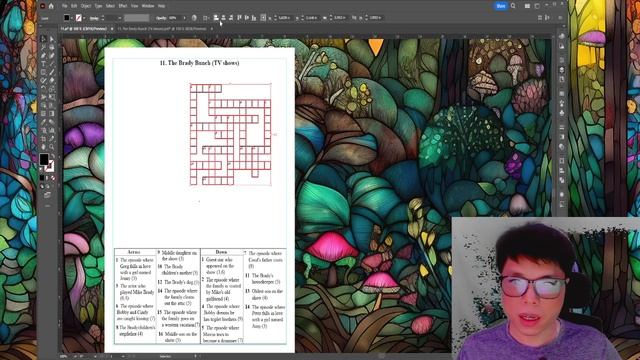Set paint mode to Color in toolbar
640x360 pixels.
point(42,178)
